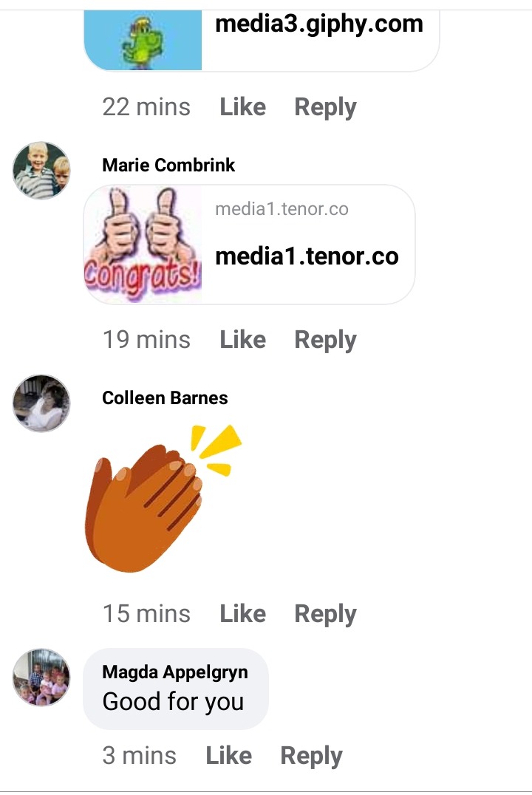Like Colleen Barnes' clapping sticker comment
This screenshot has width=532, height=795.
tap(242, 613)
